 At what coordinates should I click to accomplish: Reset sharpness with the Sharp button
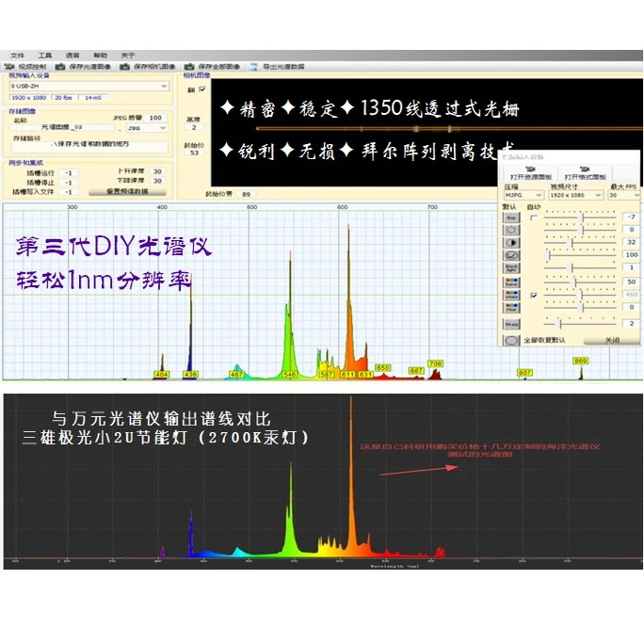tap(511, 324)
